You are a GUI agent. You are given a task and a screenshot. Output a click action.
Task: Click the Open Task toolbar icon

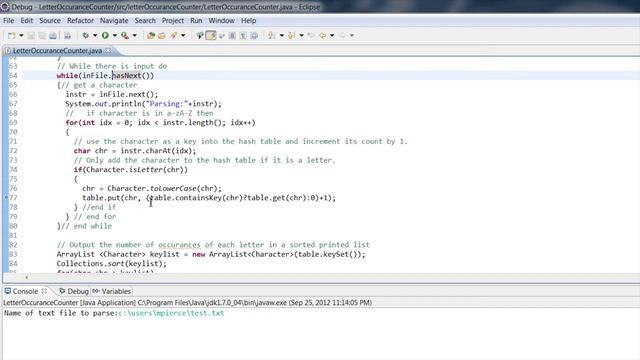pos(162,36)
